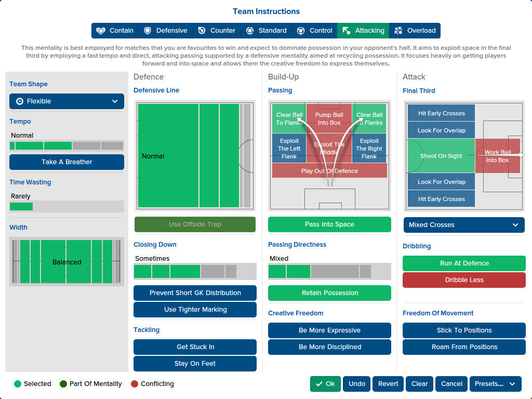
Task: Click the Standard mentality circle icon
Action: (x=250, y=31)
